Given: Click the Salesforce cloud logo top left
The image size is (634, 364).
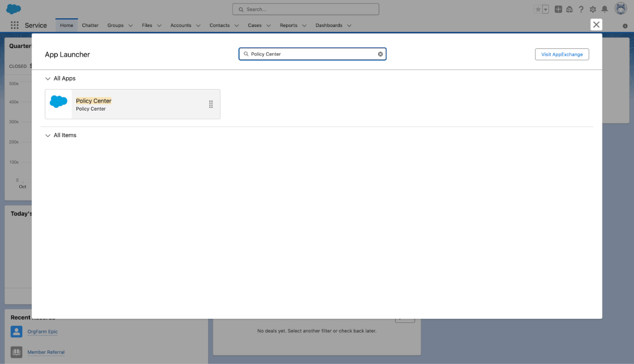Looking at the screenshot, I should point(13,8).
